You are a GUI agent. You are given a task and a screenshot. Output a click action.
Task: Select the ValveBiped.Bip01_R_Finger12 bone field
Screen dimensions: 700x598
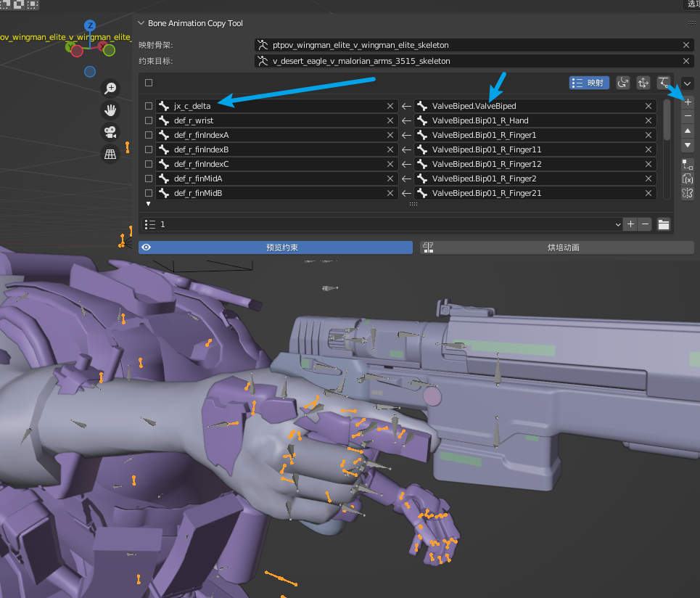tap(535, 164)
